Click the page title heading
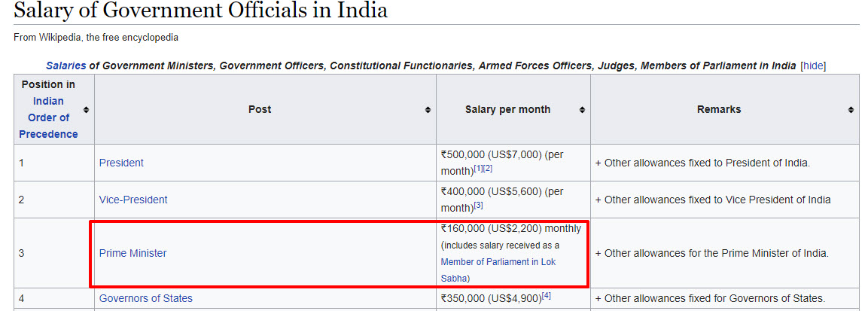 200,11
